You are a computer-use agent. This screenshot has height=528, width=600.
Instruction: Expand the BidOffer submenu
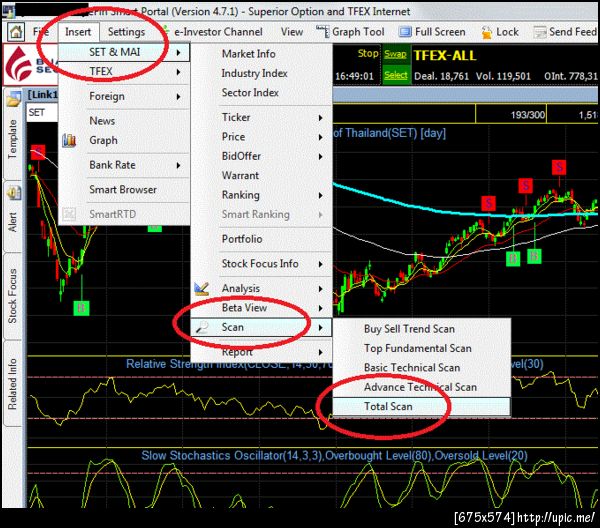click(x=262, y=156)
